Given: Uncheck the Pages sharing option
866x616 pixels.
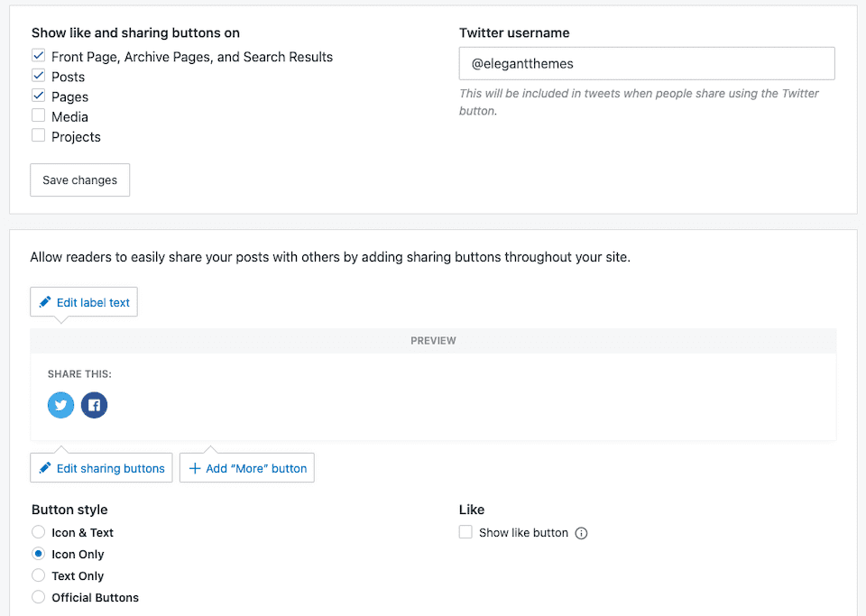Looking at the screenshot, I should [x=38, y=96].
